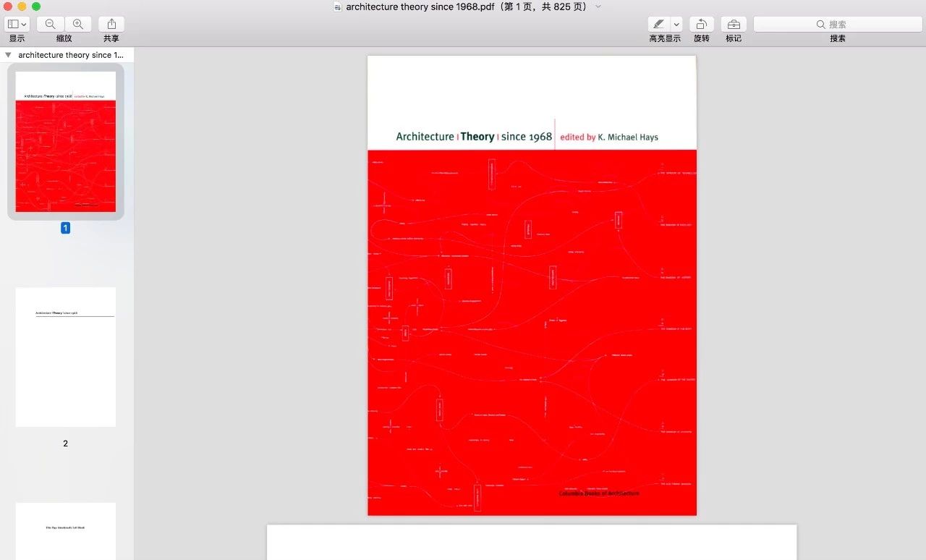
Task: Click the window title text
Action: pos(467,7)
